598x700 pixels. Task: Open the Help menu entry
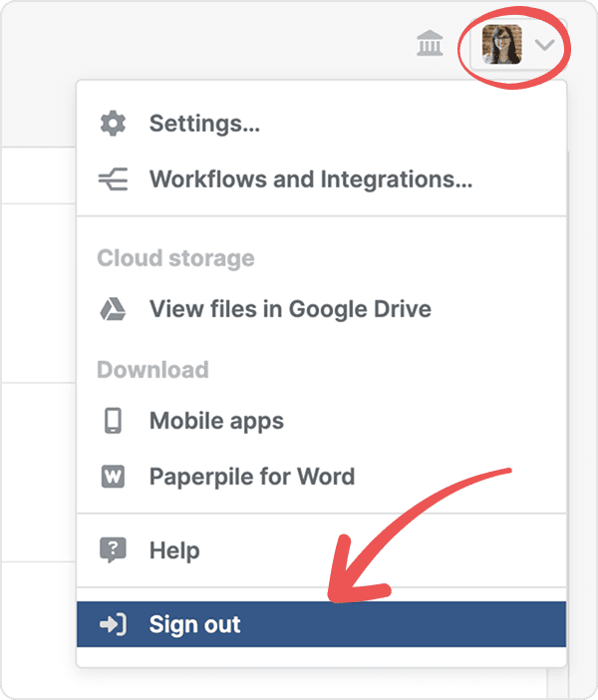click(174, 550)
